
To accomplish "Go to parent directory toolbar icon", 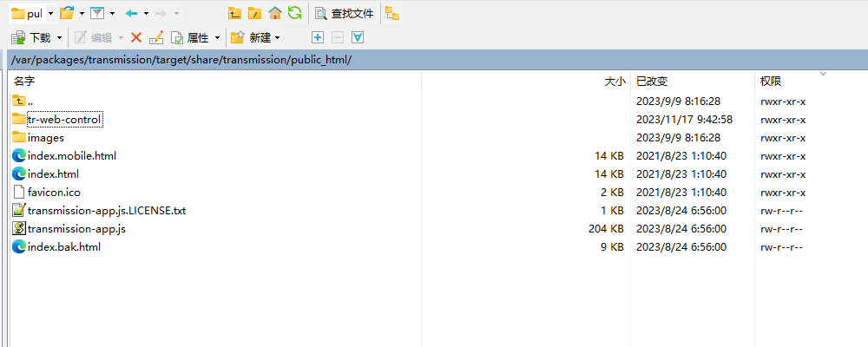I will 235,13.
